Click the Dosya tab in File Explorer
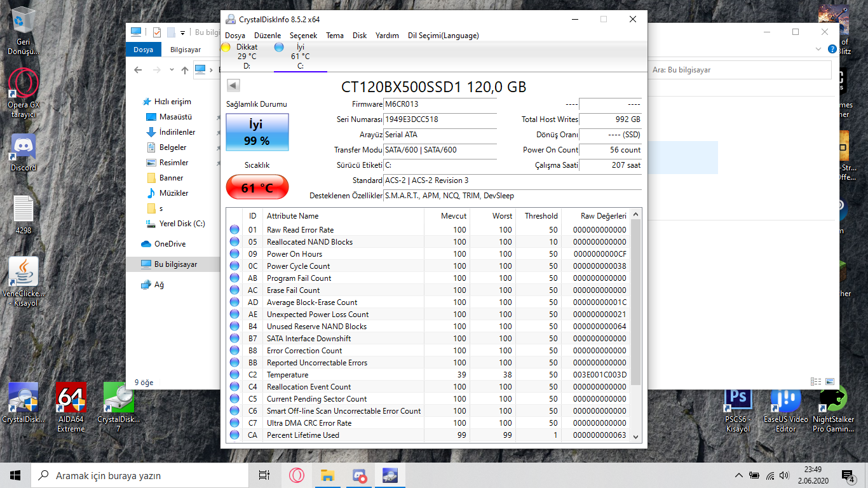Screen dimensions: 868x488 (x=144, y=50)
